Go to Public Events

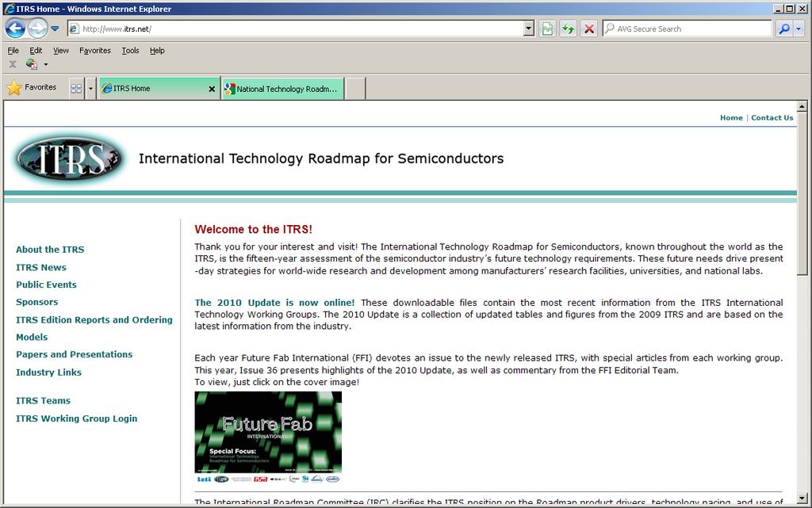pos(46,285)
